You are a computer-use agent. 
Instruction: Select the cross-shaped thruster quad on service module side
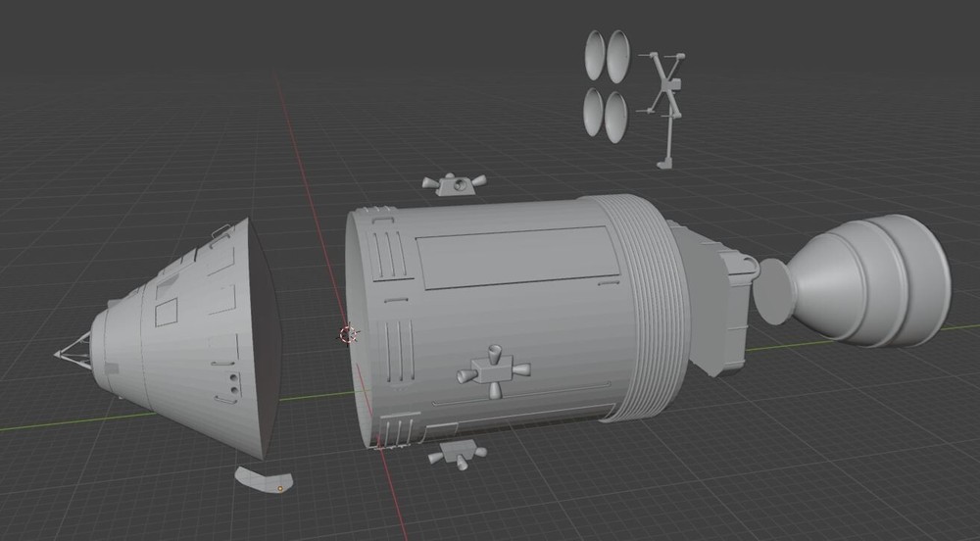[x=493, y=371]
